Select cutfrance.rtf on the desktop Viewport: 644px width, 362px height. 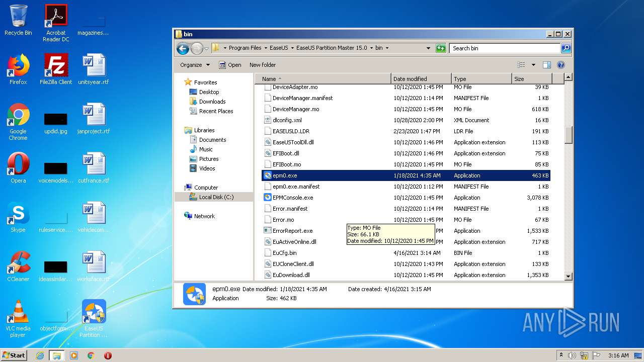click(94, 168)
